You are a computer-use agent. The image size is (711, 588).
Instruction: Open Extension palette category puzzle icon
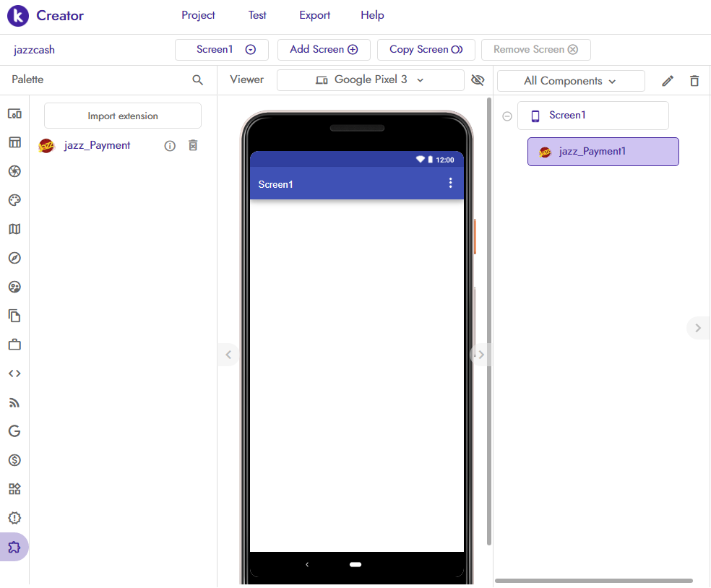coord(14,548)
